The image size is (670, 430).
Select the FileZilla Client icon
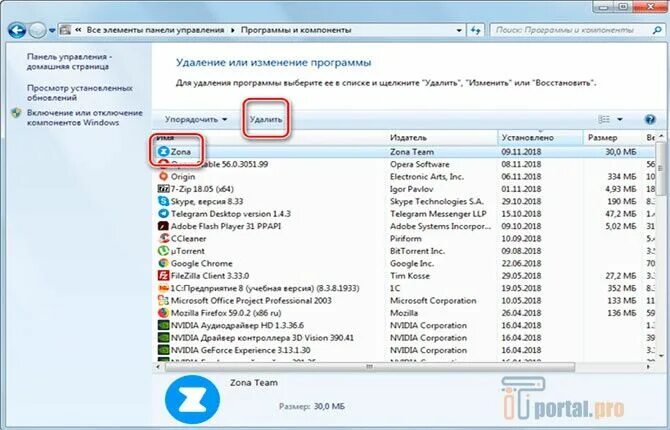pyautogui.click(x=163, y=276)
